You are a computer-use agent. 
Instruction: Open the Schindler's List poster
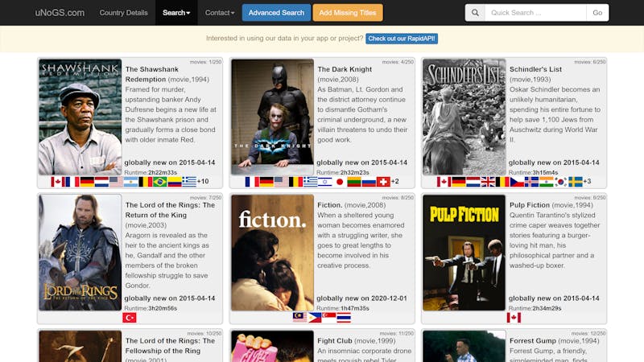464,117
